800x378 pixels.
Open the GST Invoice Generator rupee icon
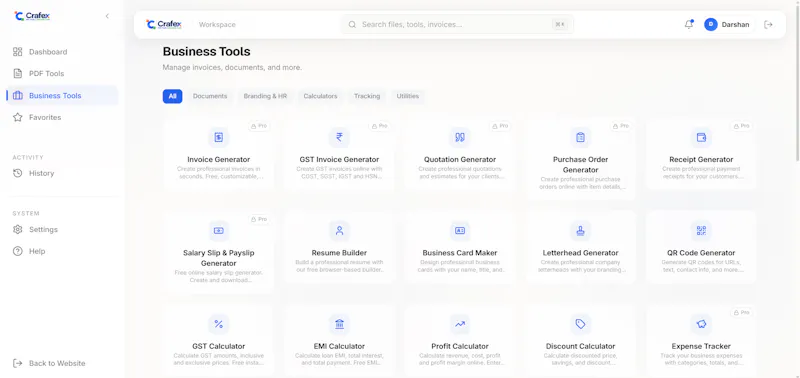339,137
